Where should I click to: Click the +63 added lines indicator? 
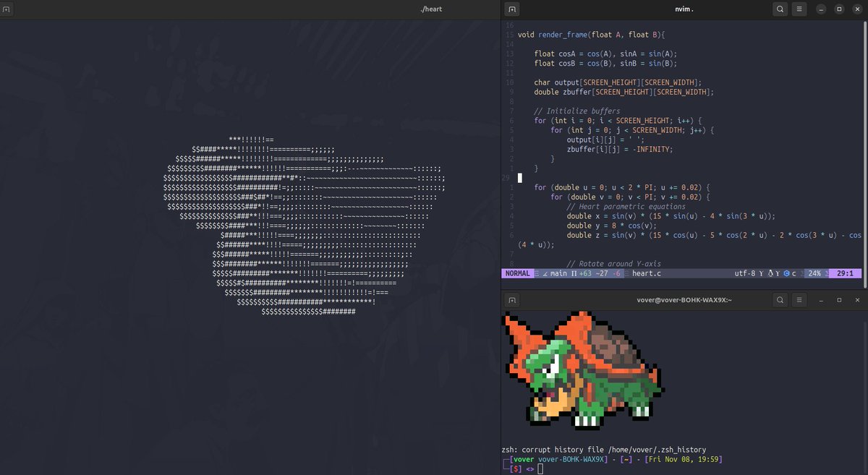point(584,274)
